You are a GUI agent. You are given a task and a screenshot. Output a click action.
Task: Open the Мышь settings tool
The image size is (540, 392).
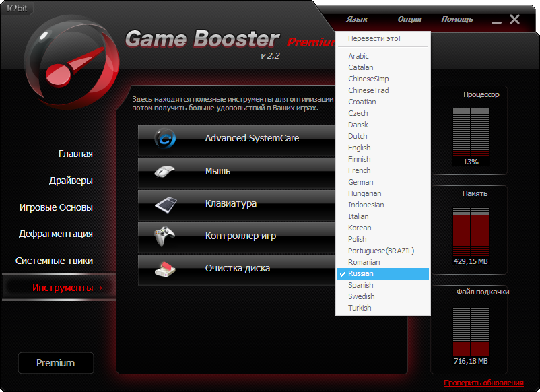pyautogui.click(x=236, y=172)
